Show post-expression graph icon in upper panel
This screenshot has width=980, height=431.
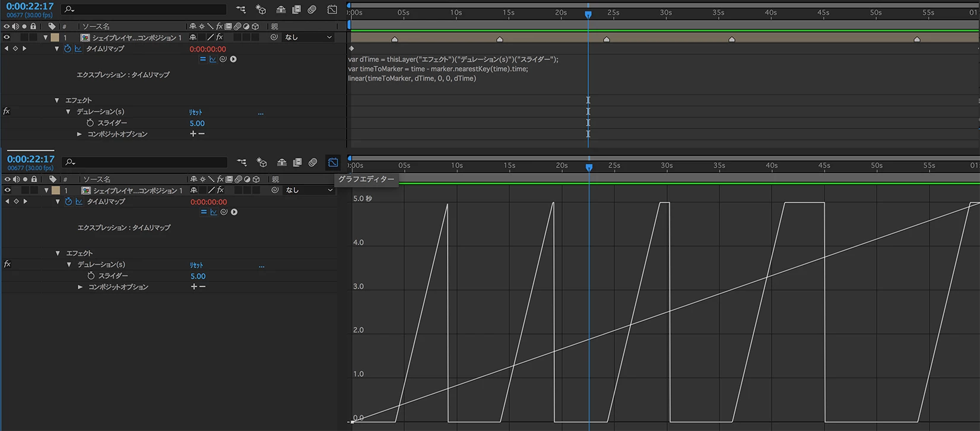(213, 59)
